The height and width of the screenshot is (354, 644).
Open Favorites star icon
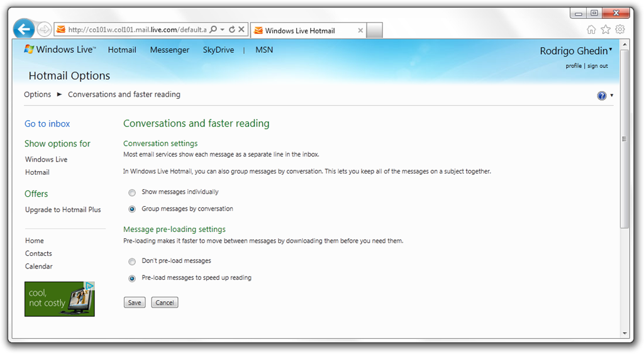[606, 30]
